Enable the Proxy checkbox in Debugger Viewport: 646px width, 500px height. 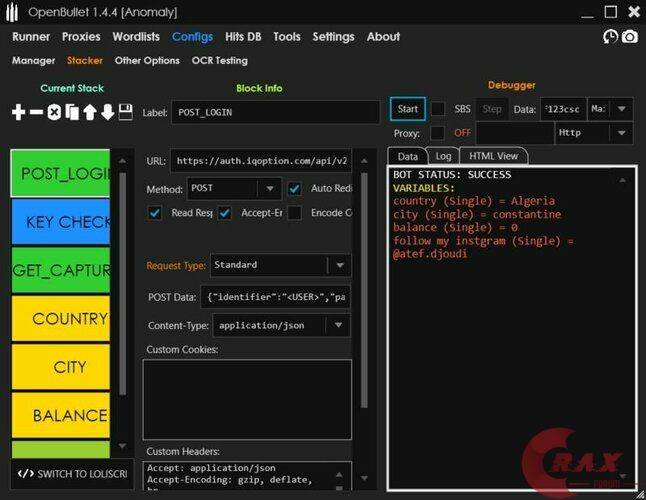[437, 133]
